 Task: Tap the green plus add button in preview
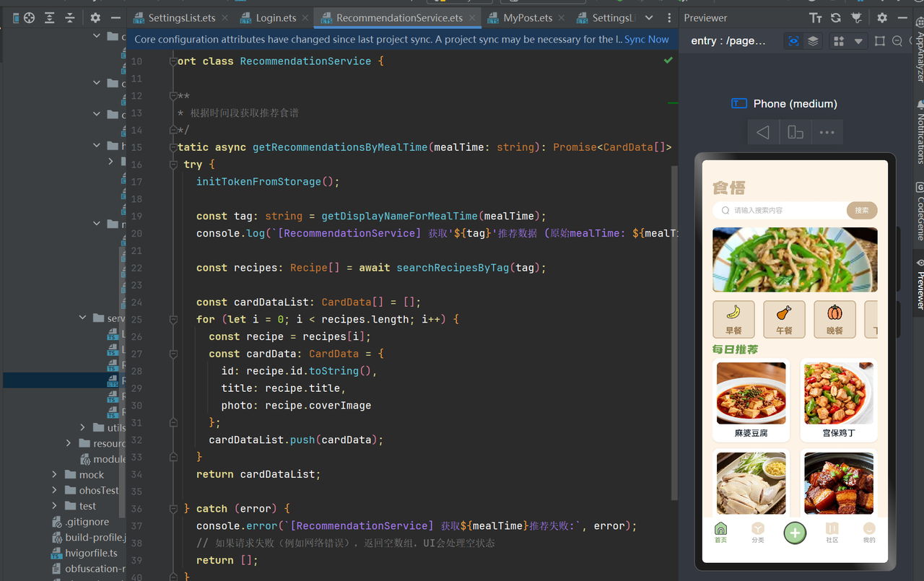tap(795, 533)
